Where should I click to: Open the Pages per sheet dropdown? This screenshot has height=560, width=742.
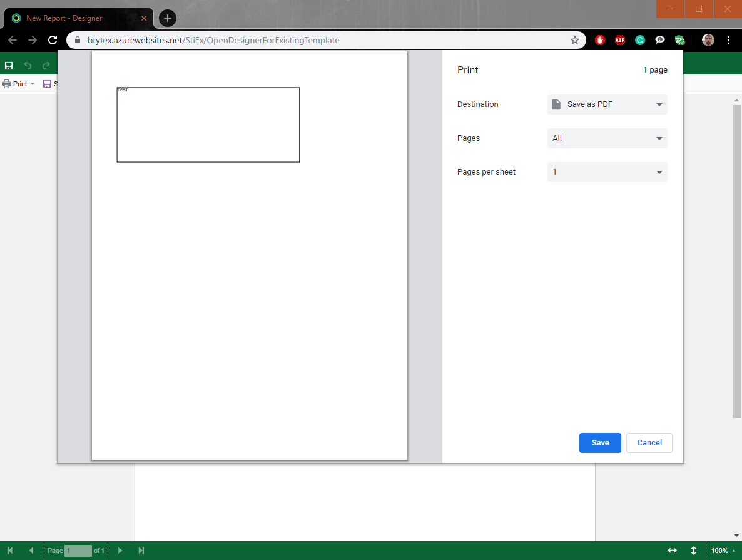(607, 172)
